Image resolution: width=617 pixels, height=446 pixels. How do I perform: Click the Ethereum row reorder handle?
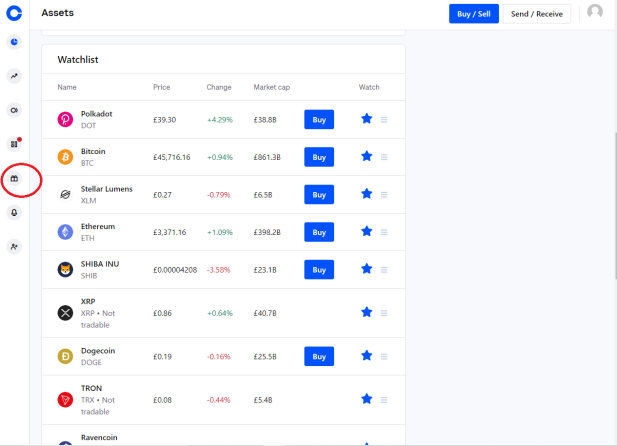(x=384, y=232)
